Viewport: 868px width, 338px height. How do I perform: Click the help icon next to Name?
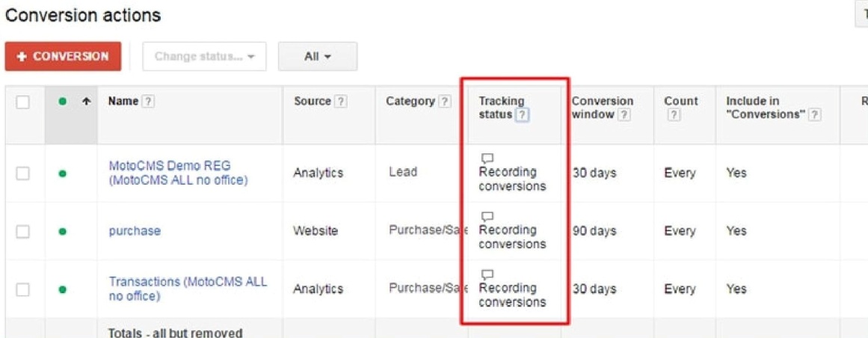click(148, 102)
